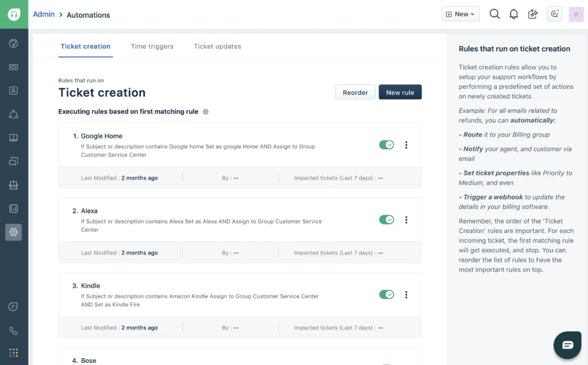Image resolution: width=588 pixels, height=365 pixels.
Task: Open the Tickets icon in sidebar
Action: pyautogui.click(x=14, y=67)
